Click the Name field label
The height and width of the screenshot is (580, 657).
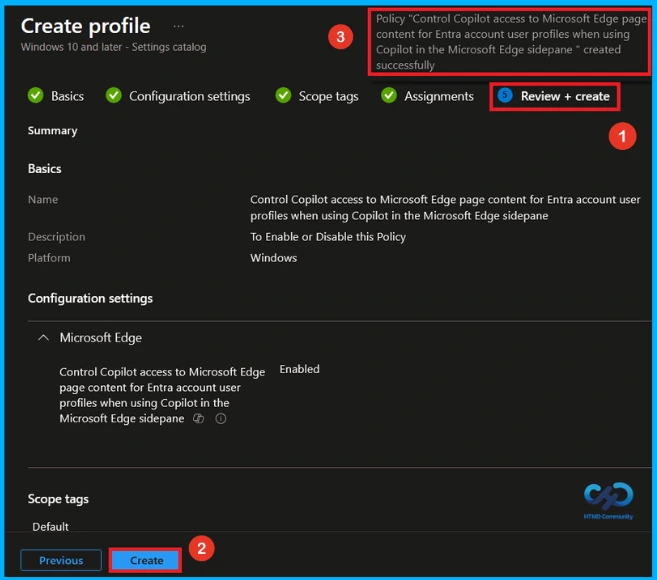(x=43, y=199)
